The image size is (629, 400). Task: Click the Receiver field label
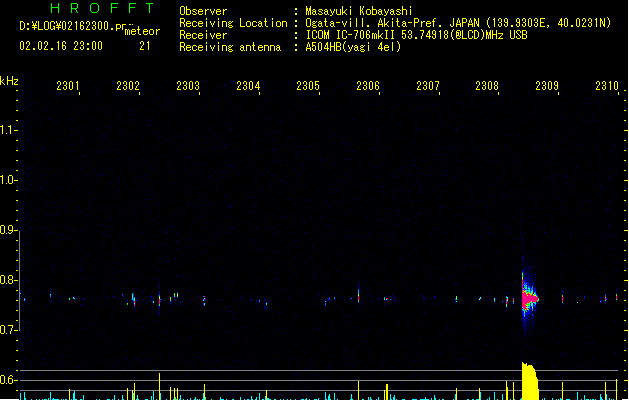click(203, 35)
